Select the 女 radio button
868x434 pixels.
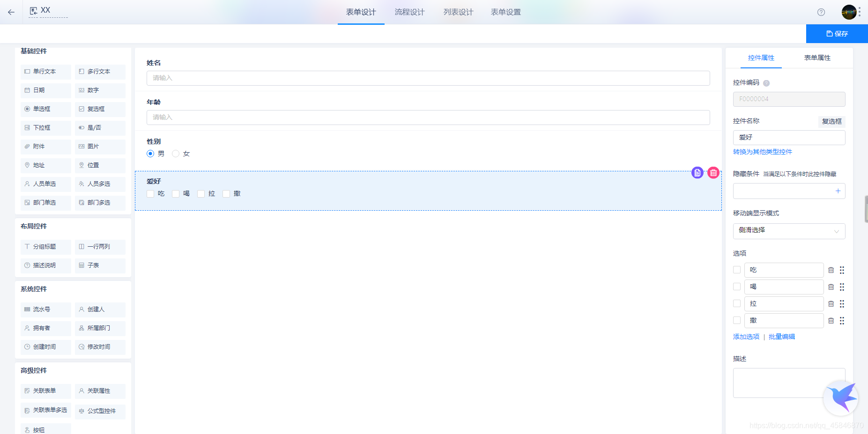[x=176, y=154]
